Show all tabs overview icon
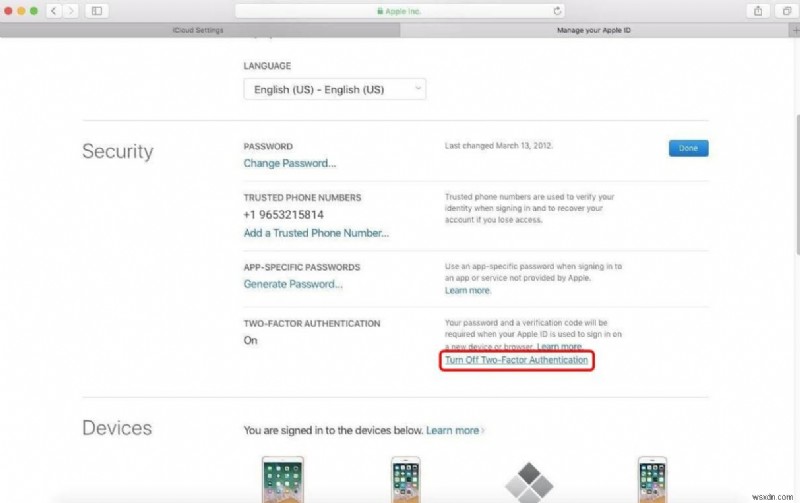 tap(787, 11)
